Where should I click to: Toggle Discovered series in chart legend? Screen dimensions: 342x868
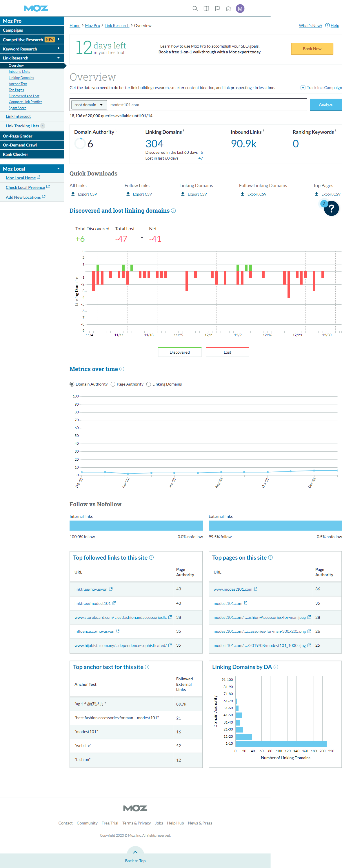(180, 352)
